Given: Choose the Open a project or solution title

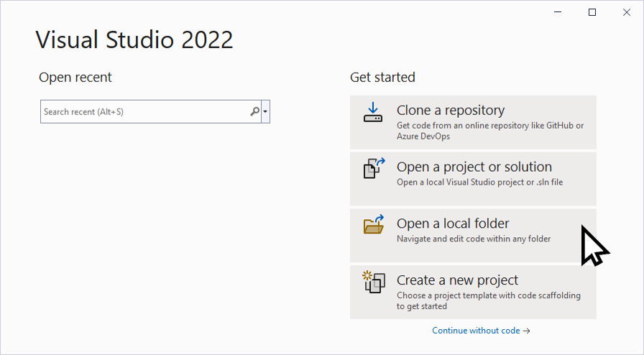Looking at the screenshot, I should click(474, 167).
